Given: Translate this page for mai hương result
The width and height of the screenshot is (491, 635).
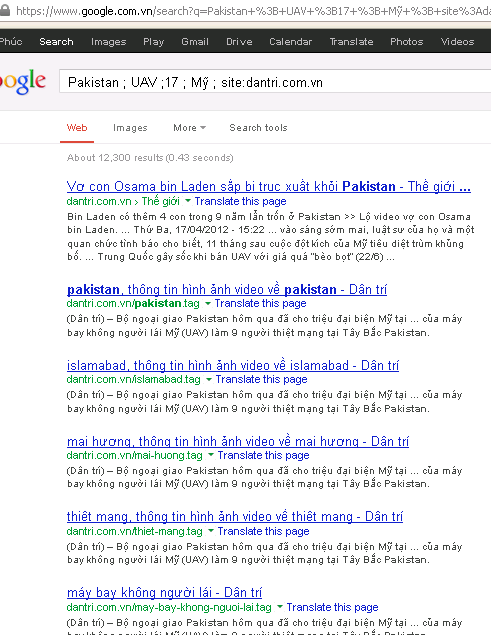Looking at the screenshot, I should tap(263, 455).
